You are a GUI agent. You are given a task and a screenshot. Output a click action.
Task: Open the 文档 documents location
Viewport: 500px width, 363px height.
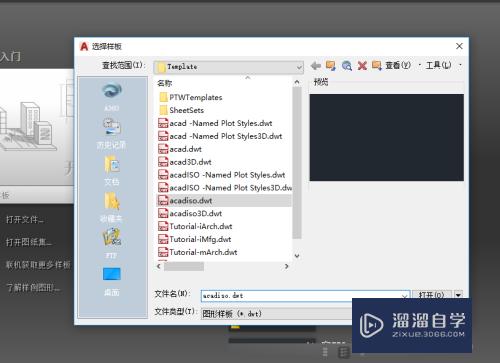coord(112,170)
